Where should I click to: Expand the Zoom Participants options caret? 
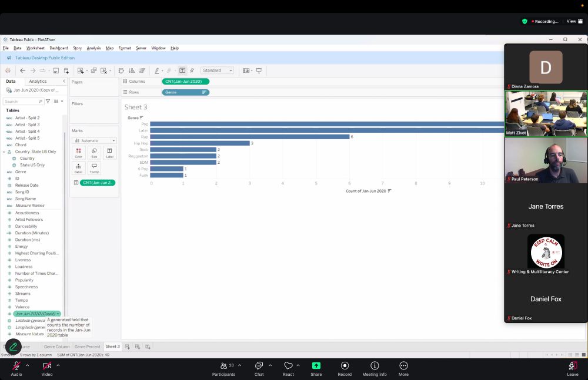(x=240, y=365)
